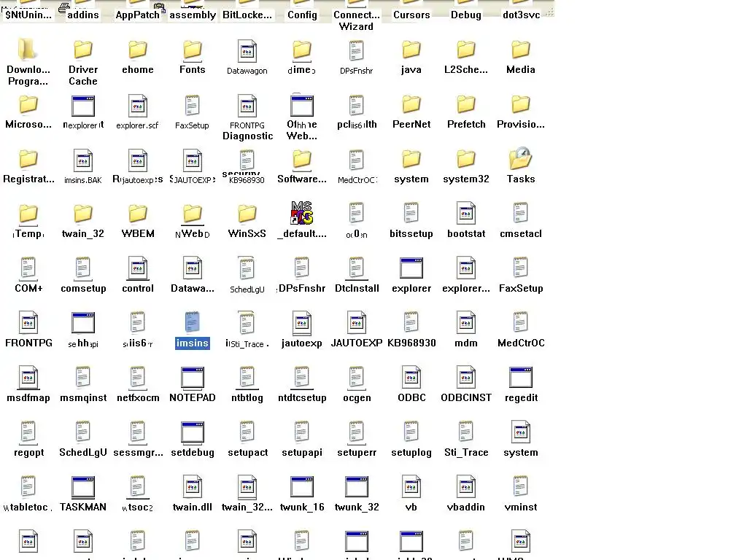
Task: Select the Prefetch folder icon
Action: pos(466,104)
